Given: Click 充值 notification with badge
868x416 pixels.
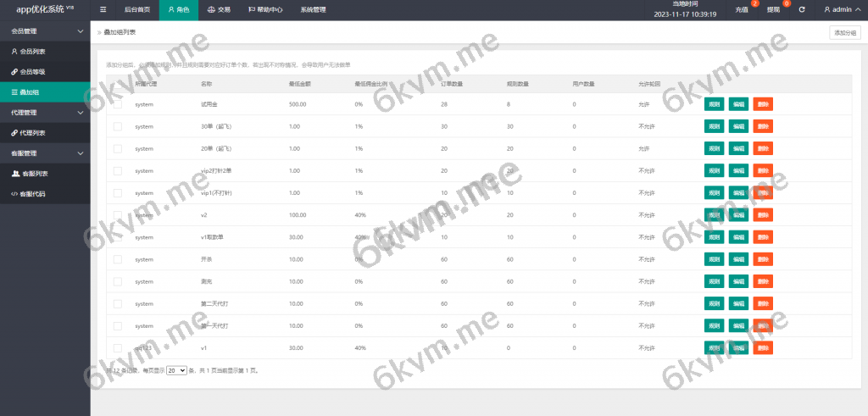Looking at the screenshot, I should [743, 10].
